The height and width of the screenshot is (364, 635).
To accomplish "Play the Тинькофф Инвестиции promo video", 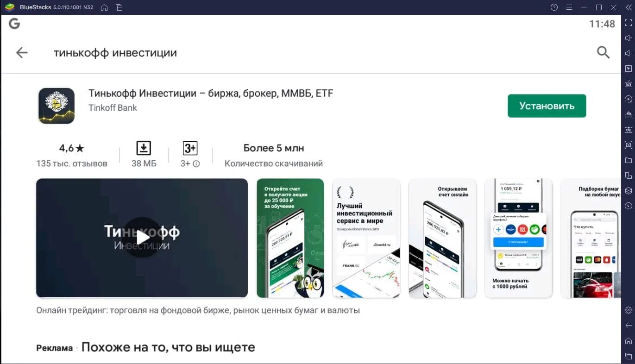I will point(142,238).
